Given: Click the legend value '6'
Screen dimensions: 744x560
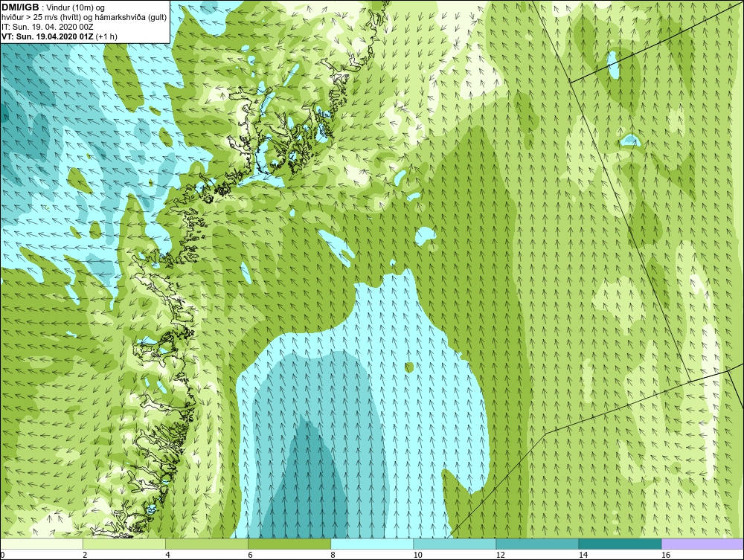Looking at the screenshot, I should point(250,555).
